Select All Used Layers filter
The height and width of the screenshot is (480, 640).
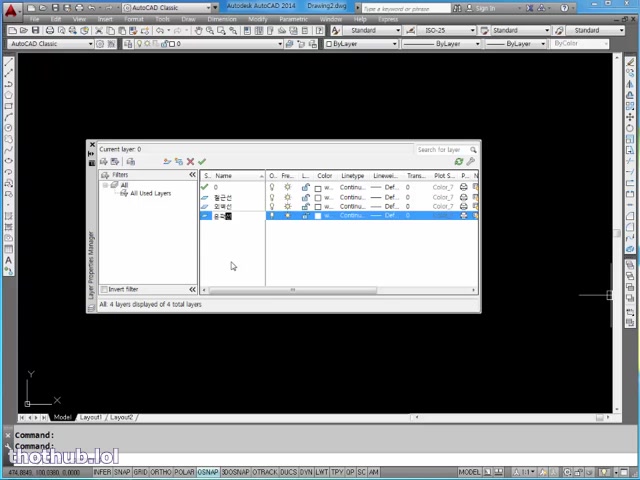click(x=150, y=193)
